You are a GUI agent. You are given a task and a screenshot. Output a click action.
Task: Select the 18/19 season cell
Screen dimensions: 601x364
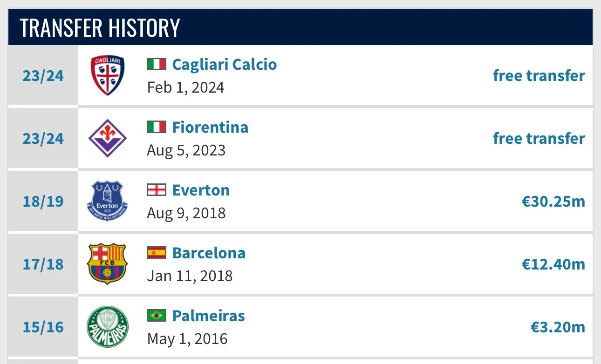[43, 201]
